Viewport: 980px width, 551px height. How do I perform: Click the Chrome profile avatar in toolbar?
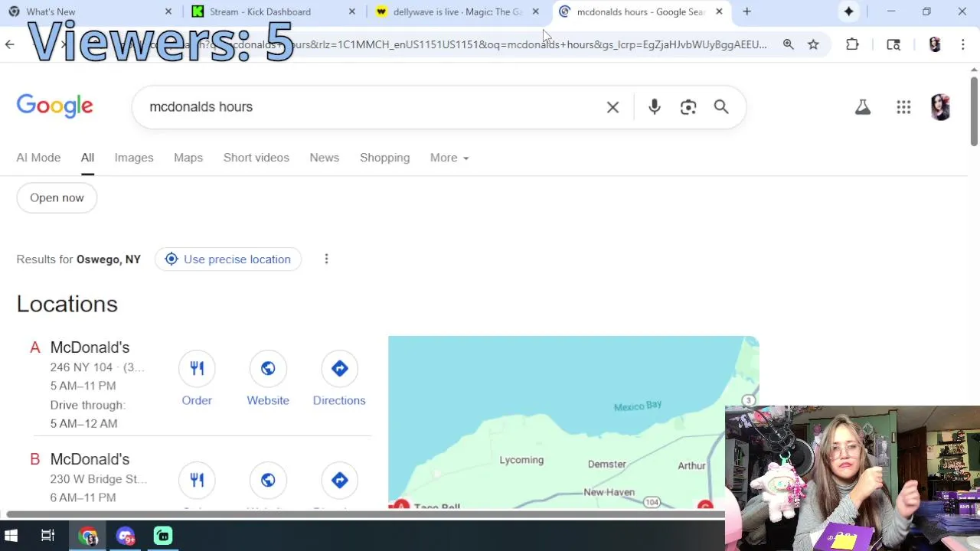pos(934,44)
